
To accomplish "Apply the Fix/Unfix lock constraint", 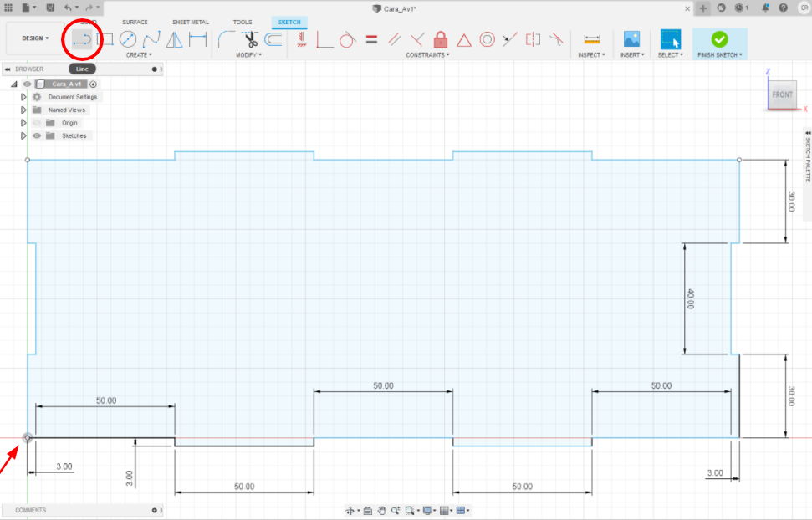I will (441, 39).
